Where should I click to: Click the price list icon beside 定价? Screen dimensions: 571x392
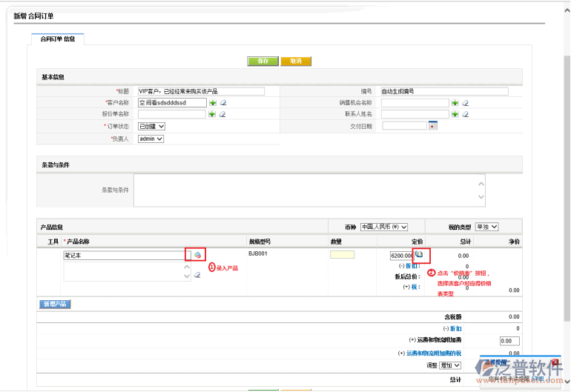coord(419,254)
